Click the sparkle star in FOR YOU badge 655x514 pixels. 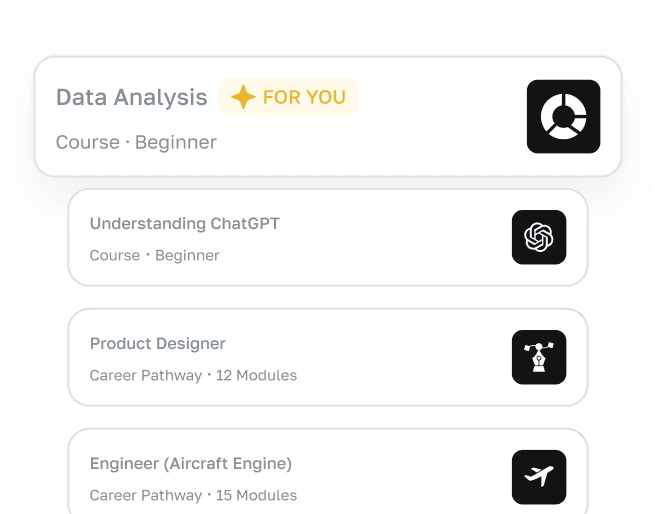click(x=243, y=97)
